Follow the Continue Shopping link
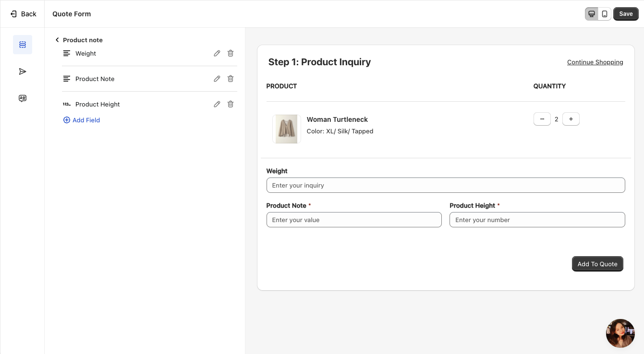 (595, 62)
